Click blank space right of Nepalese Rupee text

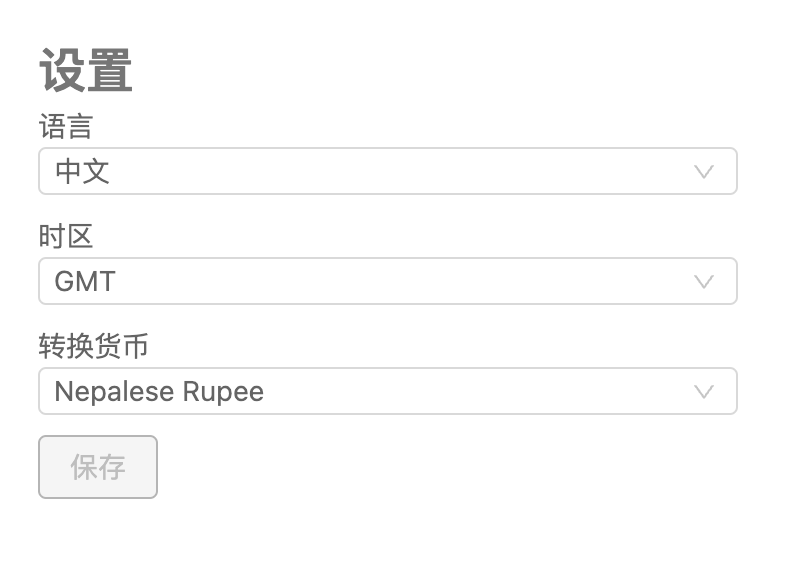(470, 391)
